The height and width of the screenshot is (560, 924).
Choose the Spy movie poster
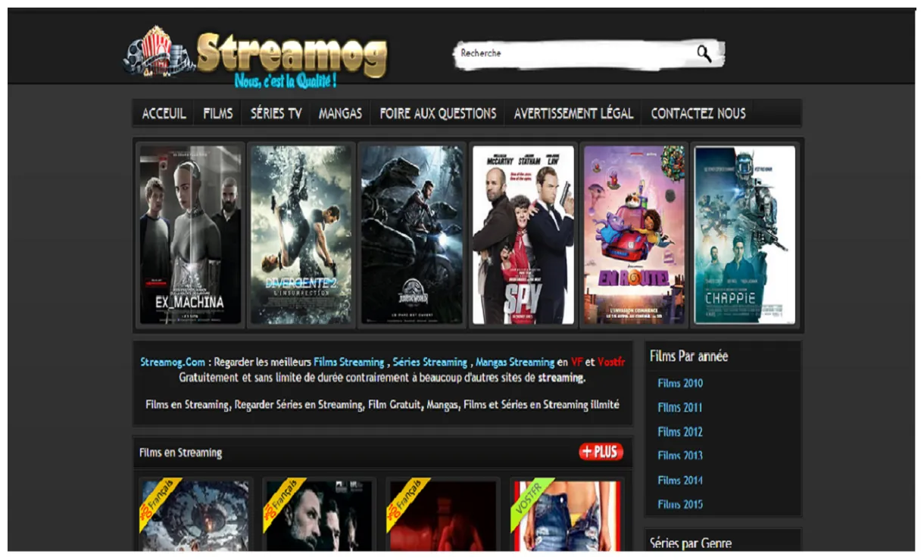point(523,235)
